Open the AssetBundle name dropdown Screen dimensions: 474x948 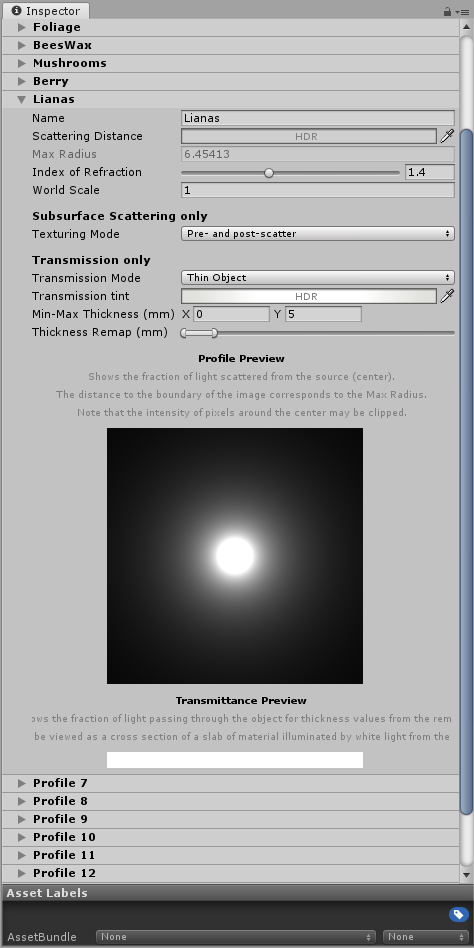236,937
